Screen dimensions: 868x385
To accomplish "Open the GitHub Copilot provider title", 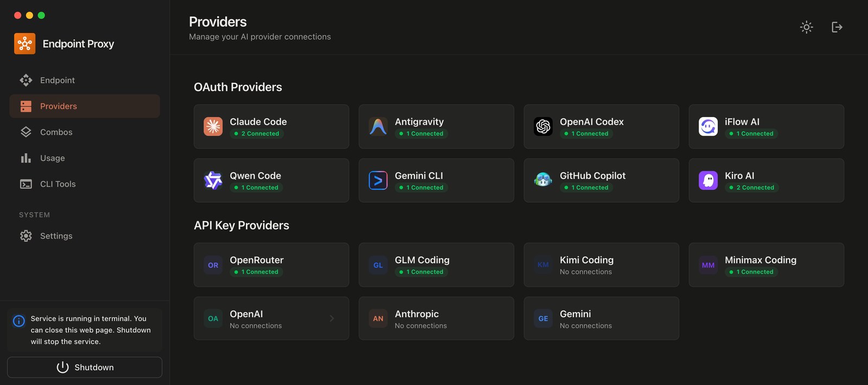I will pyautogui.click(x=592, y=176).
